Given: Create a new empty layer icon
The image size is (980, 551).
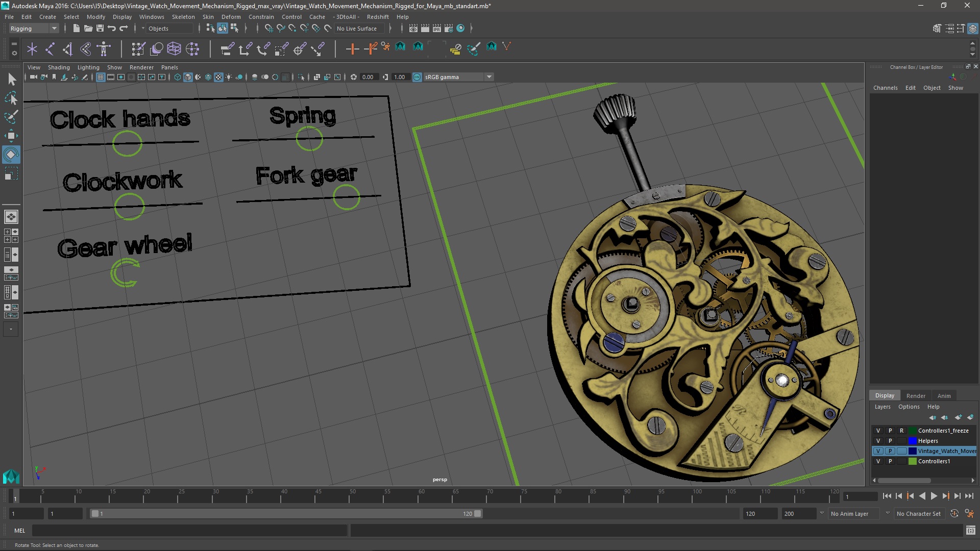Looking at the screenshot, I should coord(958,417).
